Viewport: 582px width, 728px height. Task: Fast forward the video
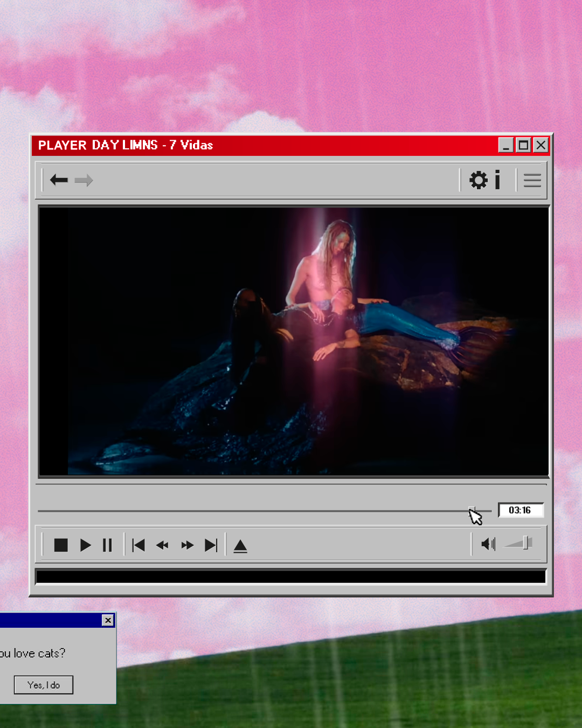[x=187, y=545]
